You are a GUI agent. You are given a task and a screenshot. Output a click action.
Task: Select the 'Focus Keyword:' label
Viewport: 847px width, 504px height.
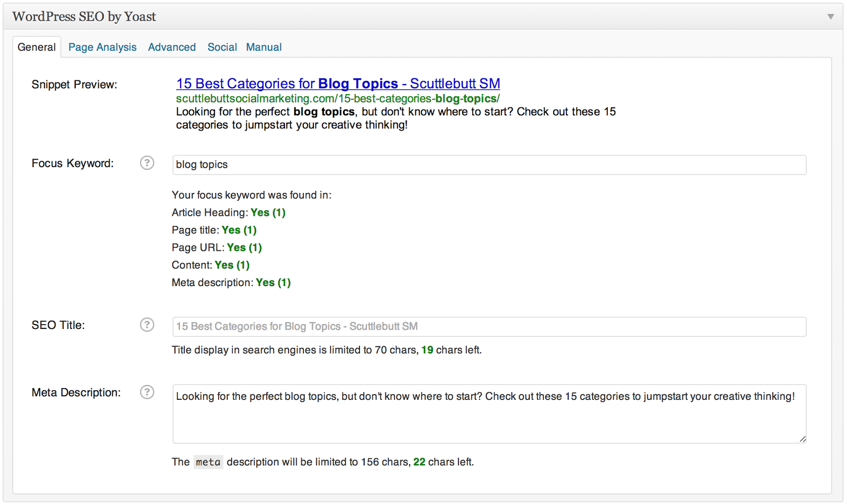(x=73, y=163)
